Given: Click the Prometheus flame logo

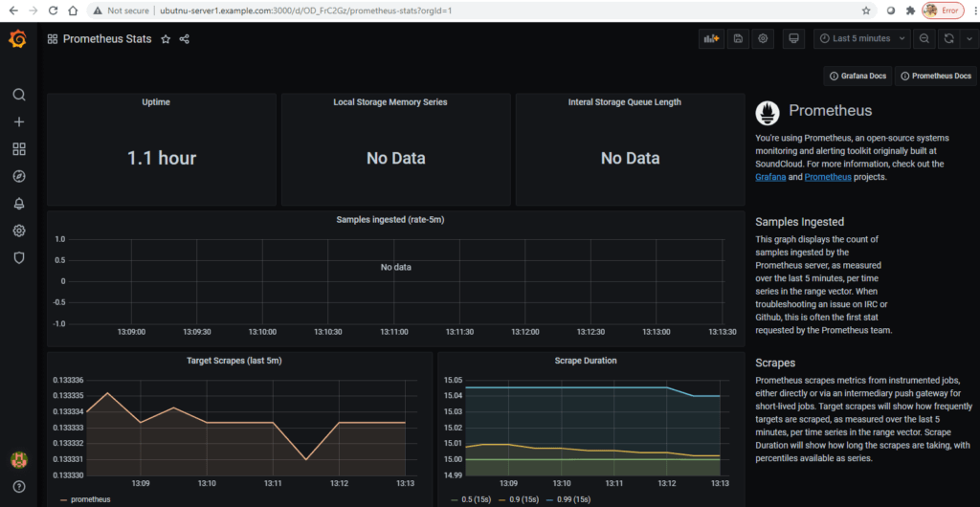Looking at the screenshot, I should (x=768, y=112).
